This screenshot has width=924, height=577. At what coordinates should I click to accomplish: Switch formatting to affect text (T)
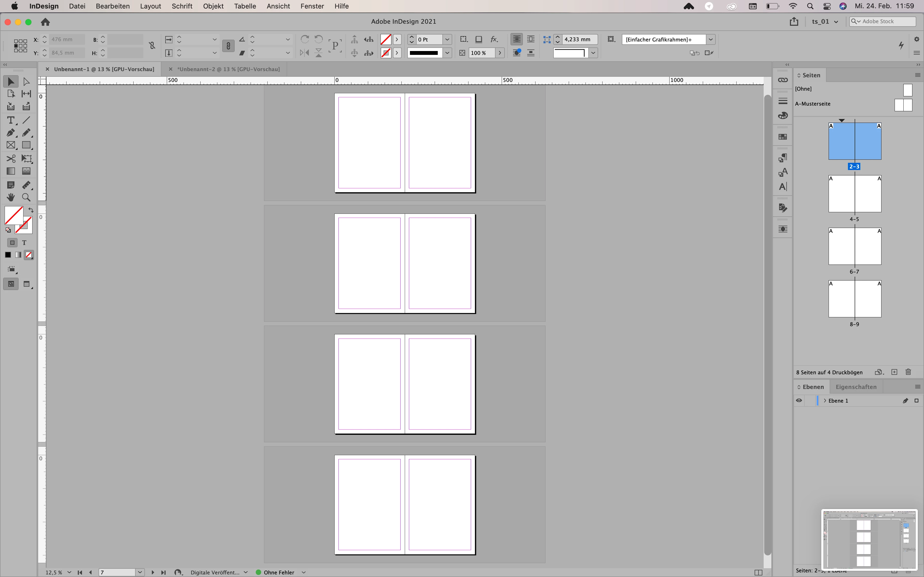click(x=24, y=243)
